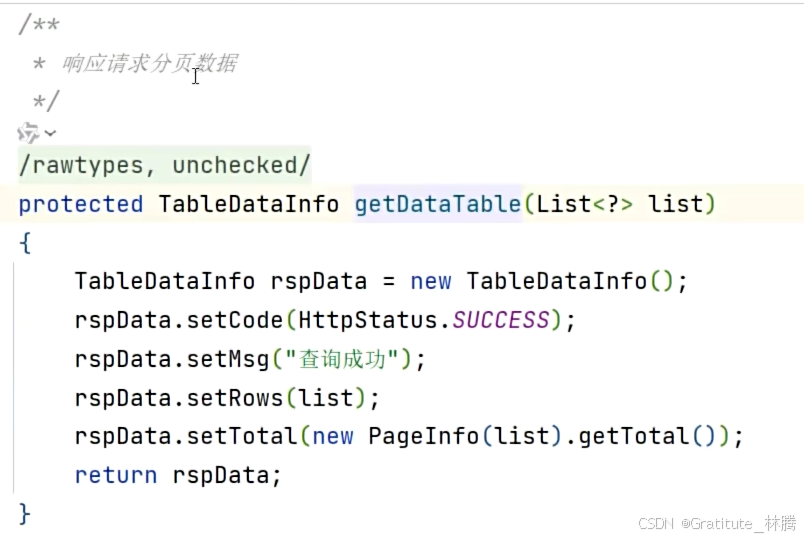Click the AI assistant inlay icon above the method
This screenshot has height=539, width=804.
point(28,133)
